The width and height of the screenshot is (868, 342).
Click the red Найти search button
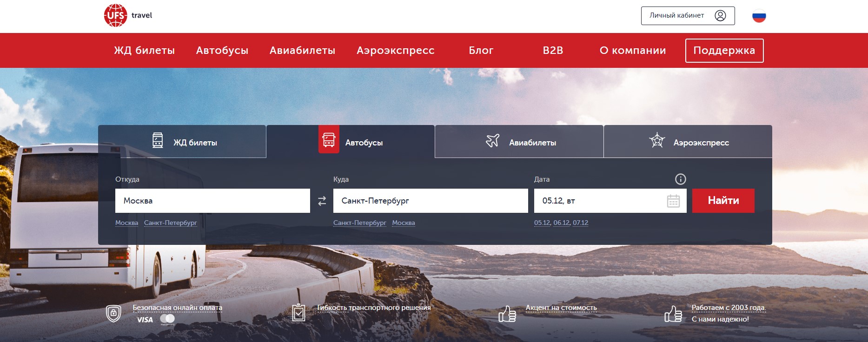coord(723,201)
